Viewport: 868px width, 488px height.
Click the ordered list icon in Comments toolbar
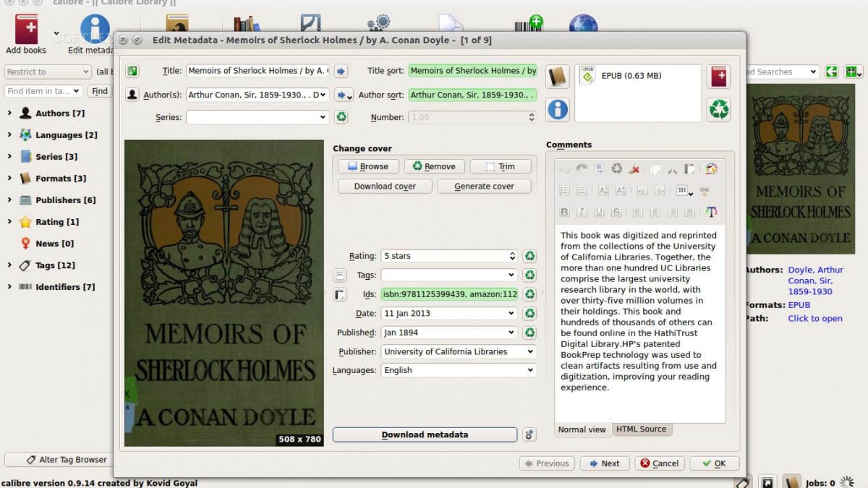click(x=564, y=191)
